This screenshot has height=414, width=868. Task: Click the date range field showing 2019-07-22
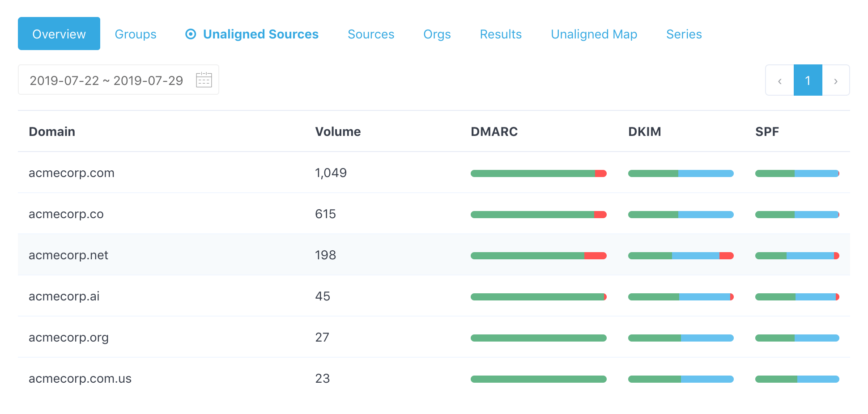click(106, 80)
